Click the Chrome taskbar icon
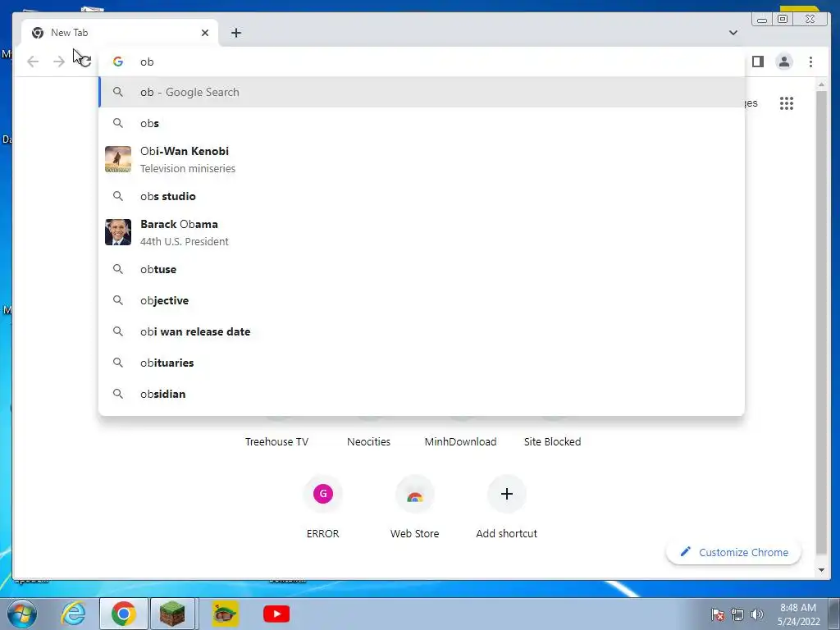840x630 pixels. [x=124, y=614]
